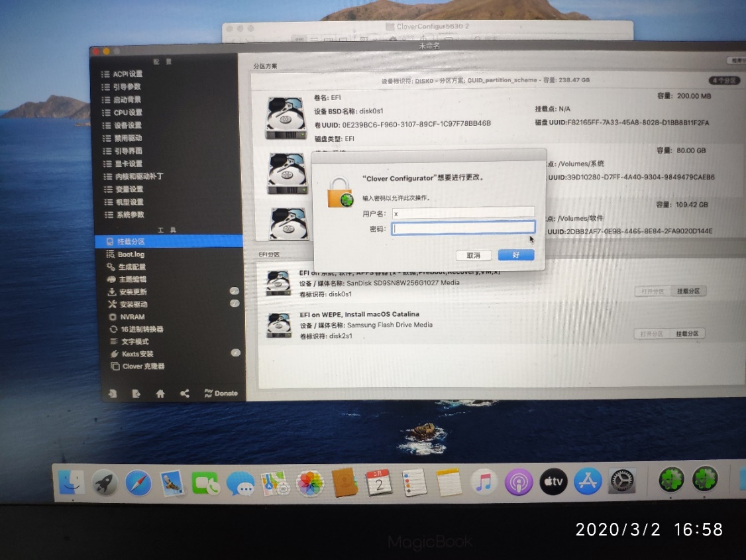Open Messages from the Dock
Viewport: 746px width, 560px height.
click(x=240, y=484)
